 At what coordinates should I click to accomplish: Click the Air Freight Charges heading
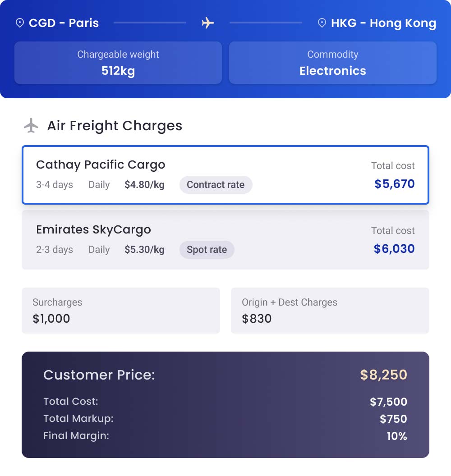[x=115, y=126]
